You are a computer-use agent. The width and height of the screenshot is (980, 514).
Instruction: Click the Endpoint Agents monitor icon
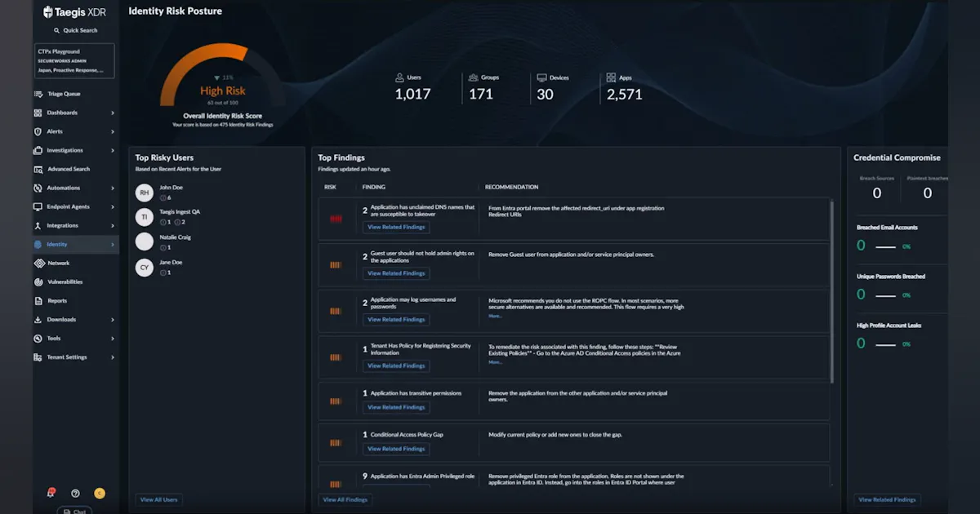coord(38,206)
